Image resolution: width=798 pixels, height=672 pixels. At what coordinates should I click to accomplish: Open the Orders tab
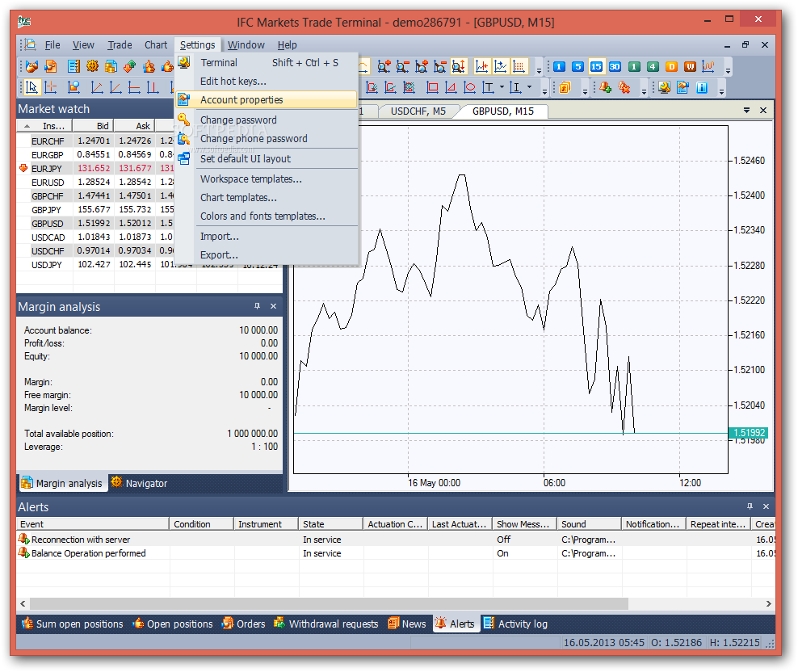244,624
